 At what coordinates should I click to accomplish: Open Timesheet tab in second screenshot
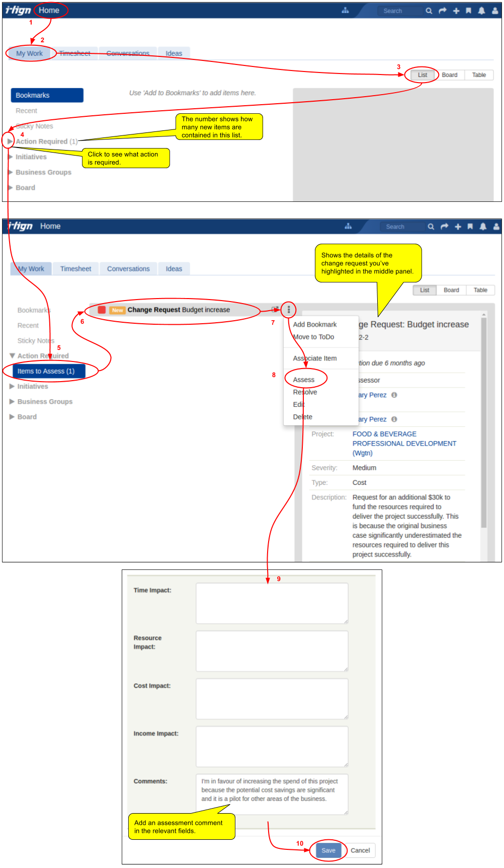pos(76,269)
